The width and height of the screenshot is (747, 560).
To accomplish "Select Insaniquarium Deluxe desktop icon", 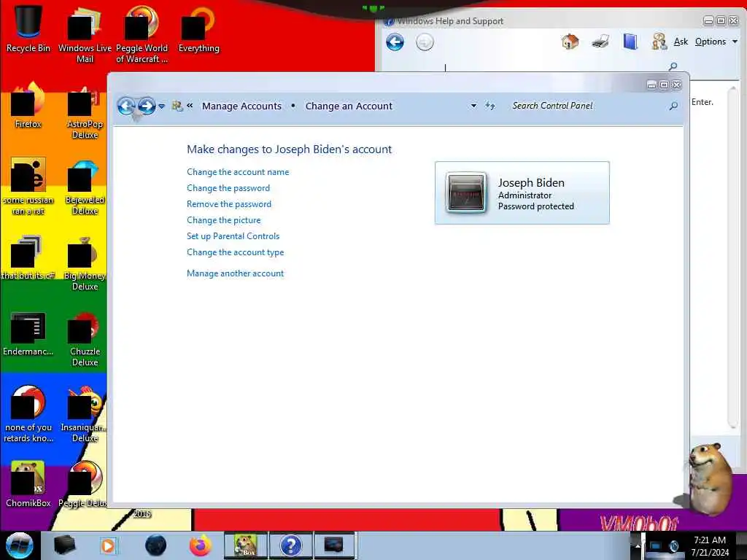I will (83, 415).
